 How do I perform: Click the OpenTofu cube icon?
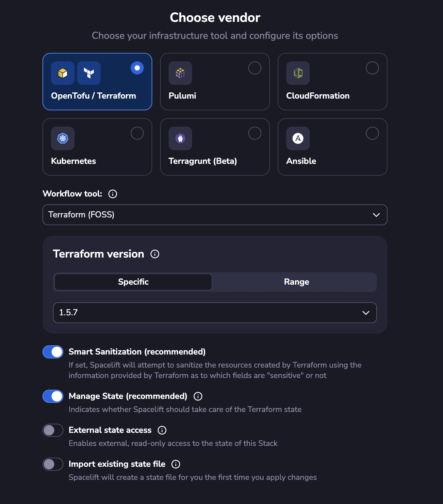(x=63, y=73)
